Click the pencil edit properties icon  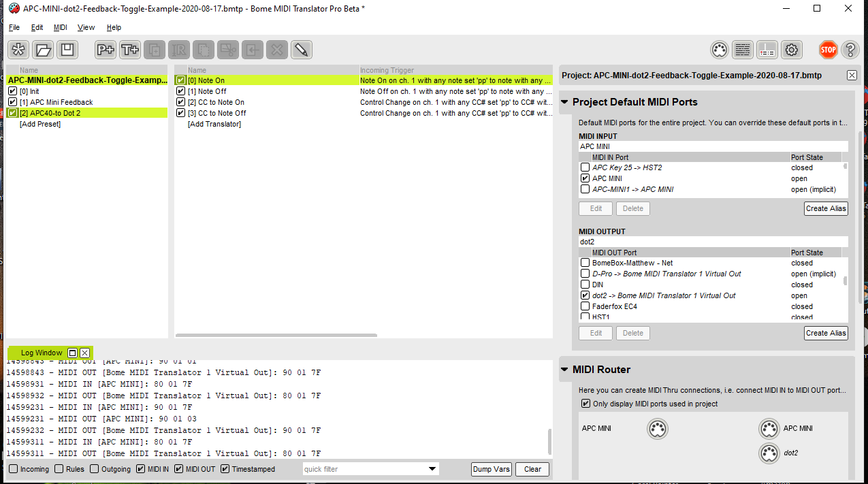point(301,50)
